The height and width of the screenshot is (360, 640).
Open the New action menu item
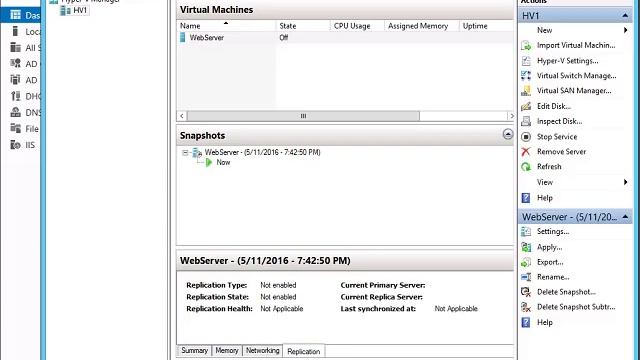coord(544,30)
